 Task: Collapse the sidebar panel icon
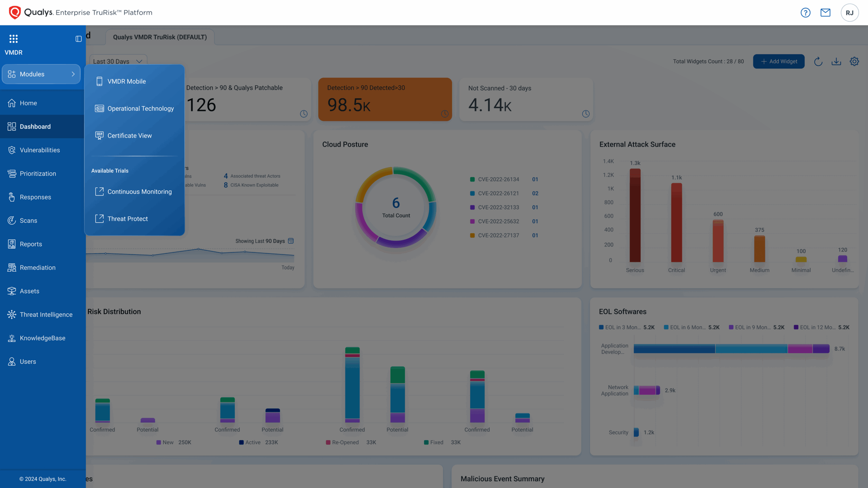click(78, 39)
